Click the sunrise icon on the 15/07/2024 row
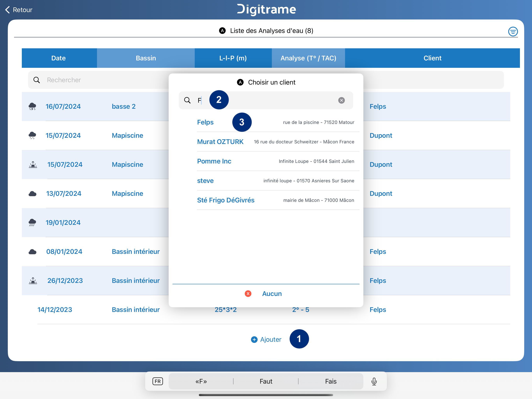The image size is (532, 399). coord(33,165)
